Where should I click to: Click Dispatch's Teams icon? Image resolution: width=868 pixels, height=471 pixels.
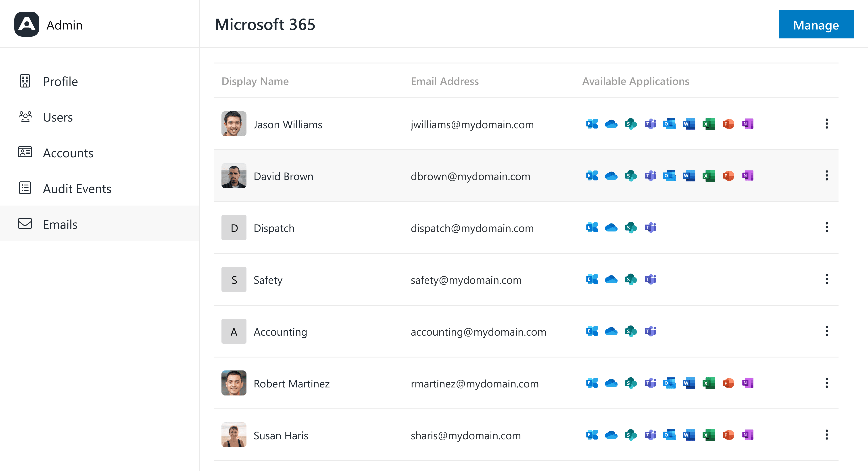[x=650, y=228]
